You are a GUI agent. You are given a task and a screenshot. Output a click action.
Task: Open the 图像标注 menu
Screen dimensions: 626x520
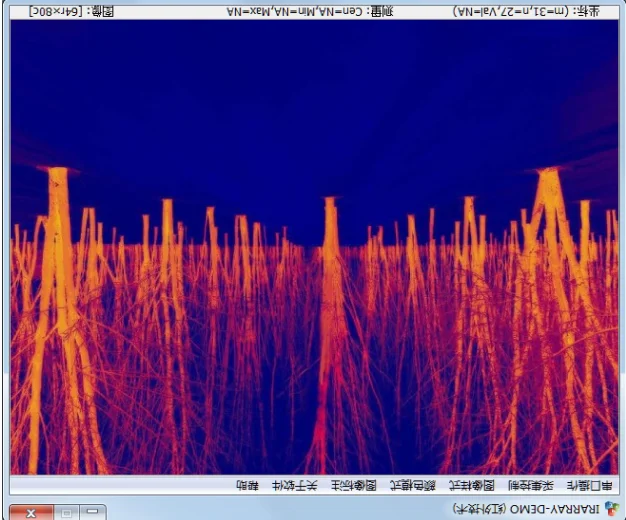click(354, 486)
